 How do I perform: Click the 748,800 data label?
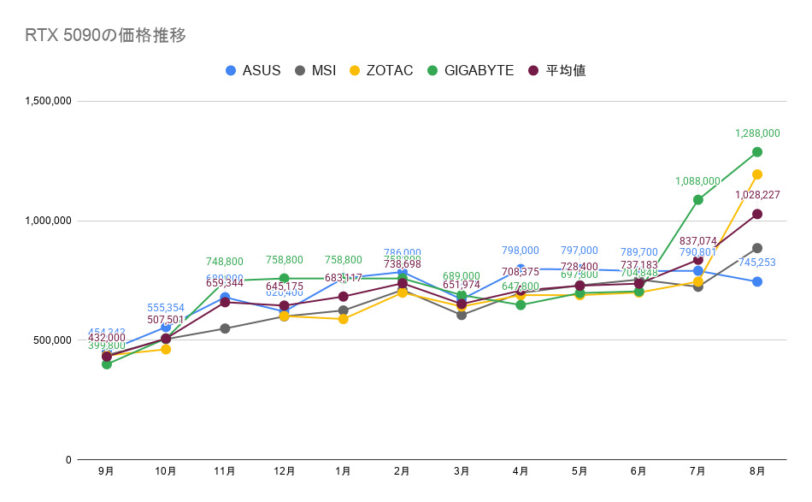click(224, 262)
